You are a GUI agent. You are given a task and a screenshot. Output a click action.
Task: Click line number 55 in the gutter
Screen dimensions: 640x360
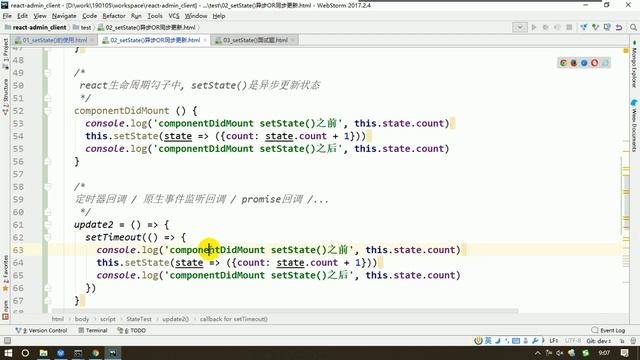tap(18, 149)
